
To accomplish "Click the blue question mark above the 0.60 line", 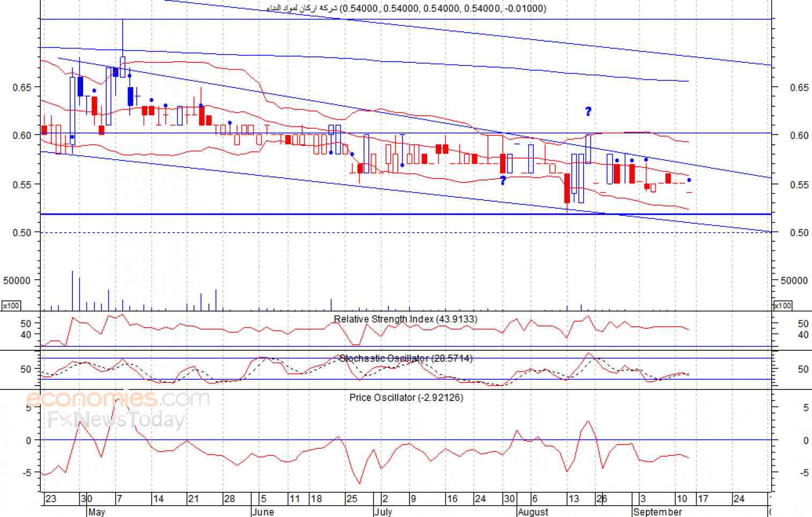I will pos(588,112).
